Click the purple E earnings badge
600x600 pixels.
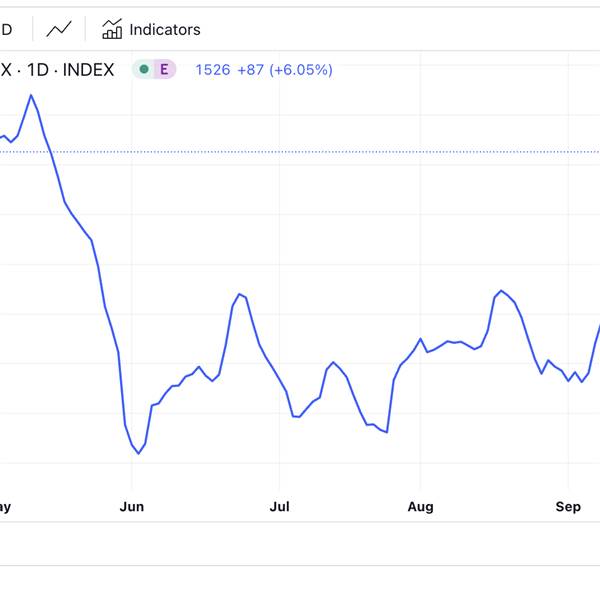pyautogui.click(x=164, y=69)
